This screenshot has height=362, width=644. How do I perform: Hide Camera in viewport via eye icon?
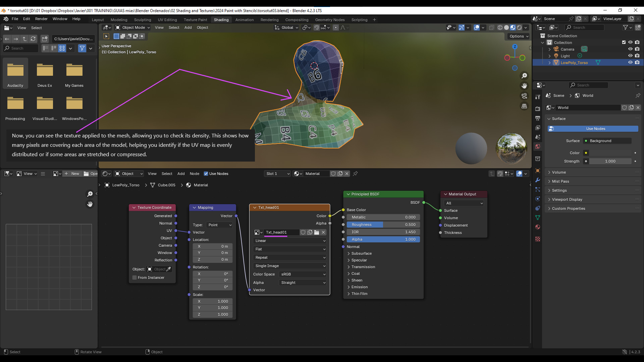(x=630, y=49)
